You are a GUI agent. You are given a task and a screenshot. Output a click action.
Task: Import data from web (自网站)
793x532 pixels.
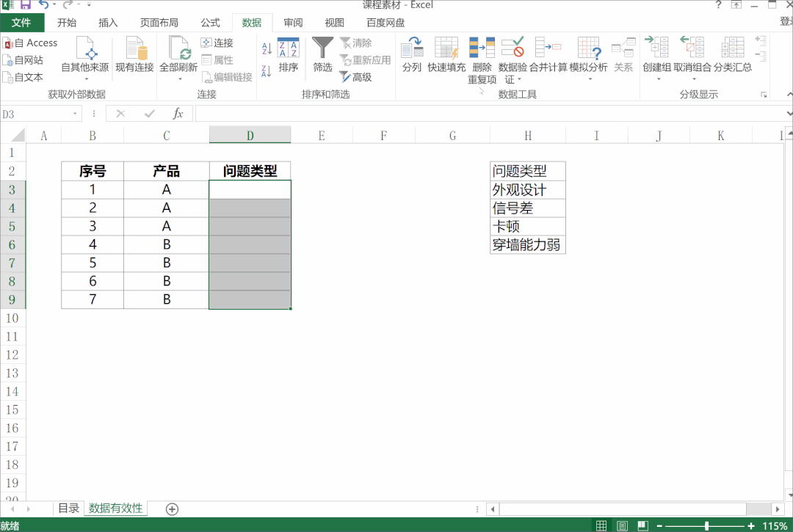23,60
